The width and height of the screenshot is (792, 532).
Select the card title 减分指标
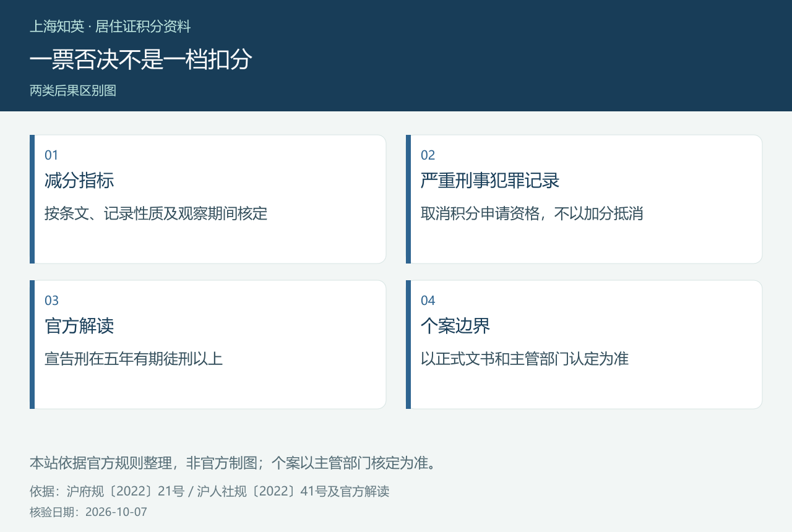coord(79,181)
